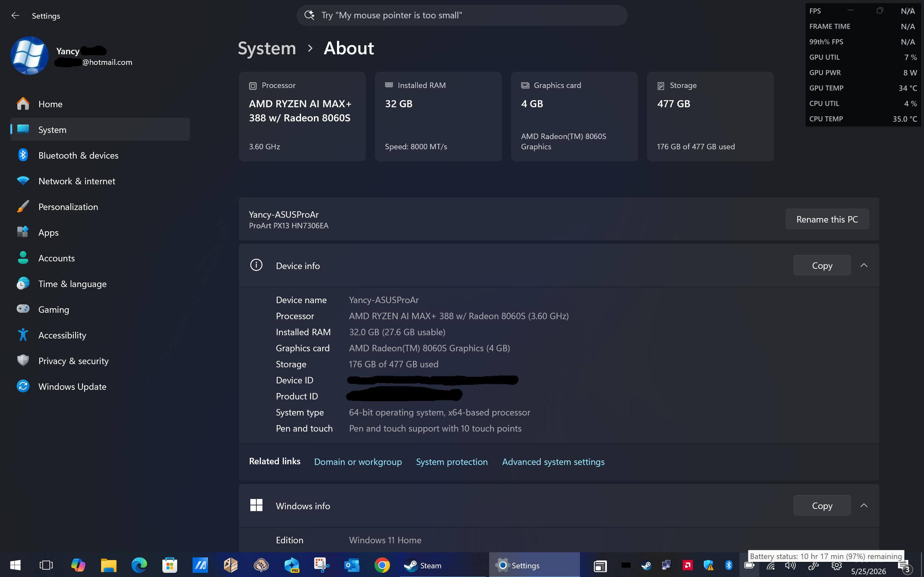Click the GPU TEMP reading in overlay

pos(908,88)
